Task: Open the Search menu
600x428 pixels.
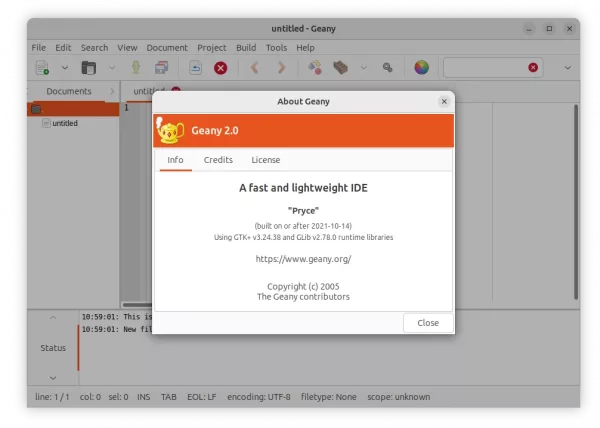Action: [x=95, y=48]
